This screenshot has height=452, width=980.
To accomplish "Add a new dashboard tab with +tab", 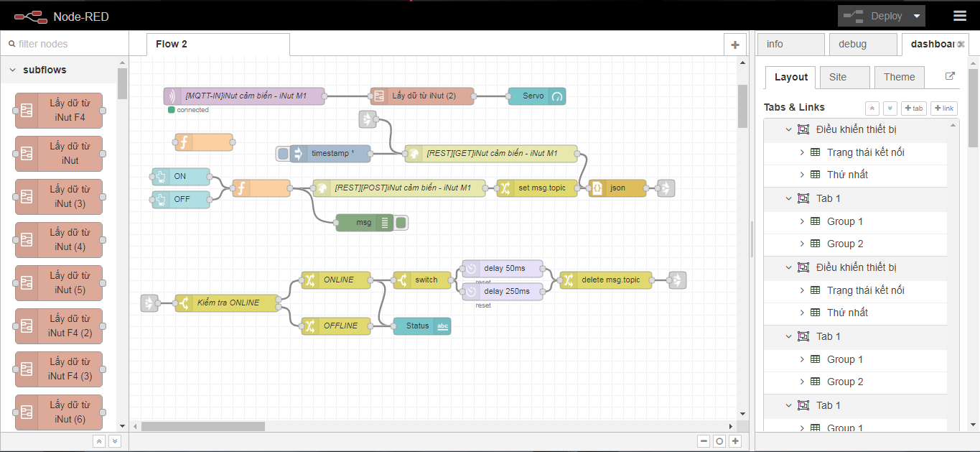I will [x=913, y=108].
